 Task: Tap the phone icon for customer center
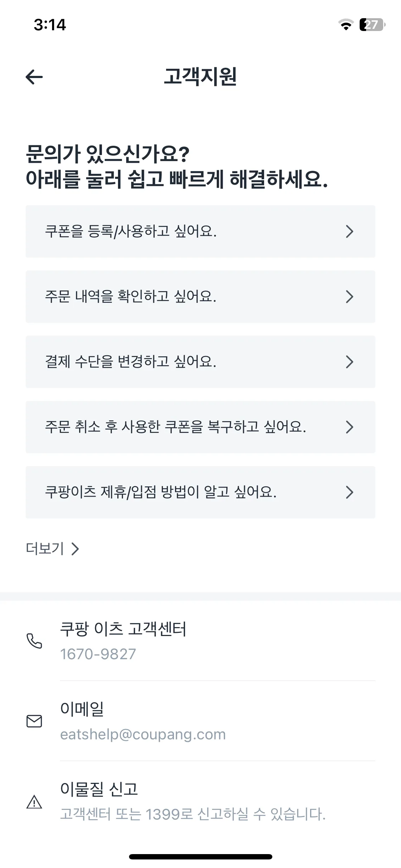(x=34, y=641)
